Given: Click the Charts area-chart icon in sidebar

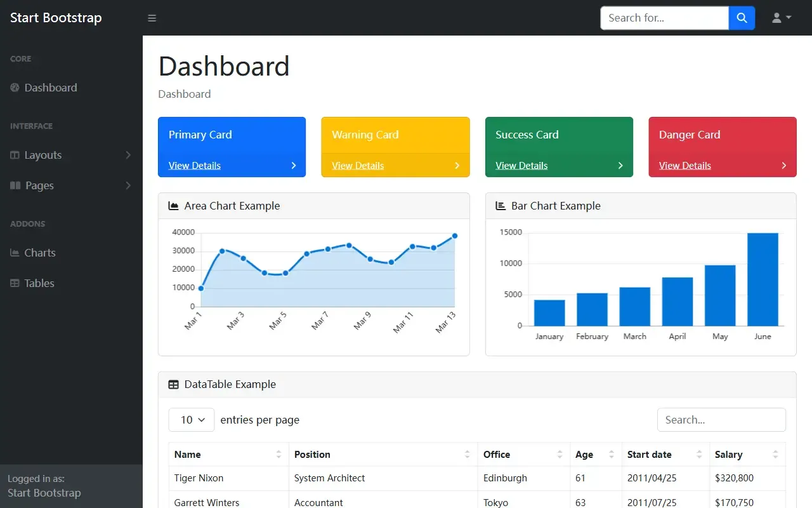Looking at the screenshot, I should (x=15, y=253).
